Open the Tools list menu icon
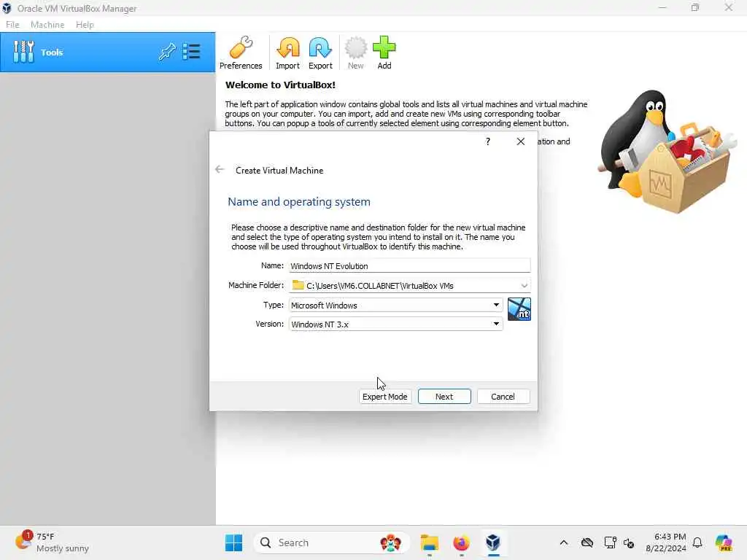This screenshot has height=560, width=747. coord(192,52)
